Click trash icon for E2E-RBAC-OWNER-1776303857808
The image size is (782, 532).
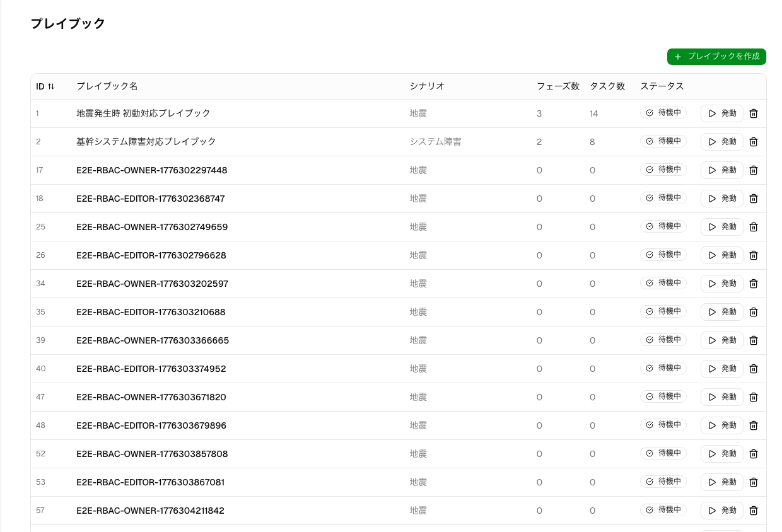tap(754, 454)
